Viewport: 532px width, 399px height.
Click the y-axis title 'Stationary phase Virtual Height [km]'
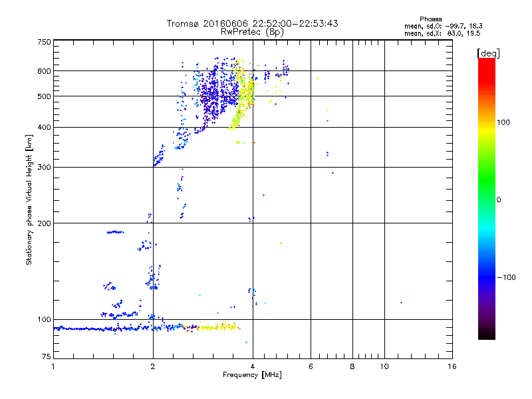[x=29, y=200]
